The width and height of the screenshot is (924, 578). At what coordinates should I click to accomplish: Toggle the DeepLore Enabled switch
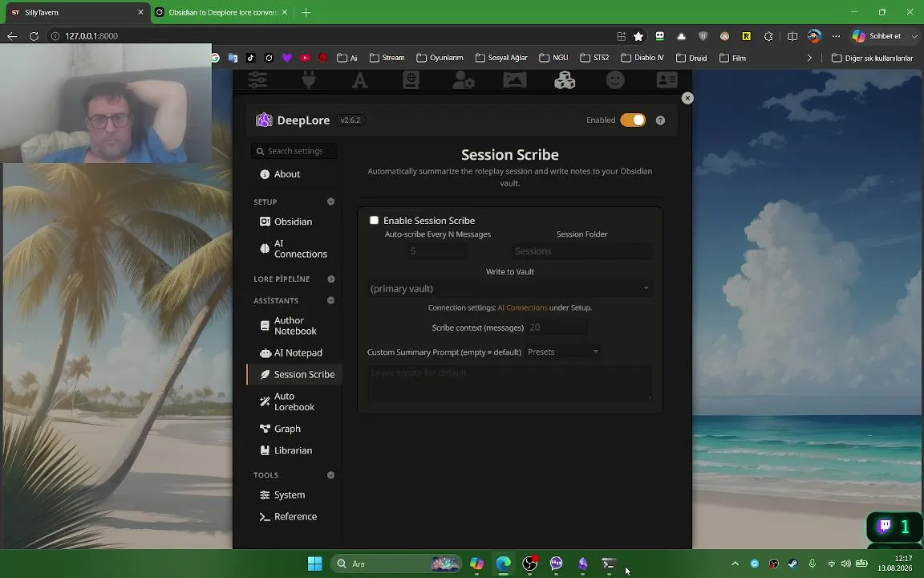[632, 120]
